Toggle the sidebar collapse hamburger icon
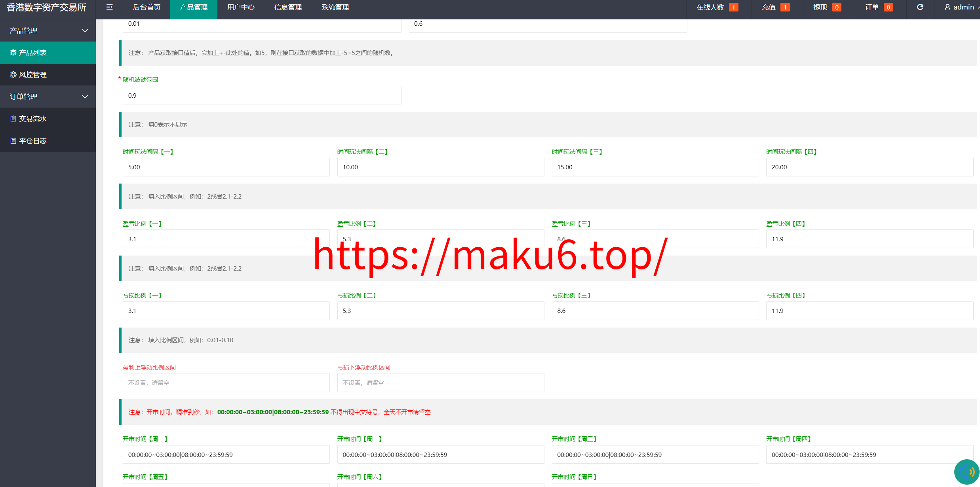The width and height of the screenshot is (980, 487). tap(110, 7)
